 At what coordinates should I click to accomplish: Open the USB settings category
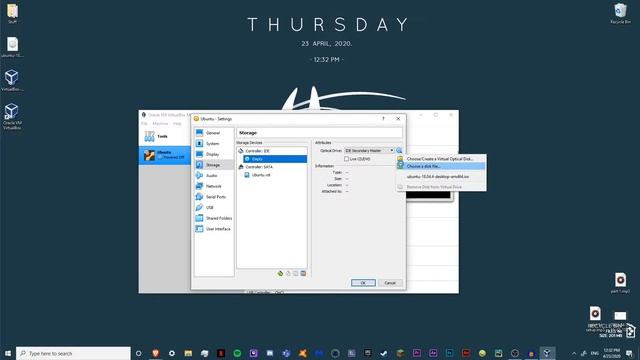(x=213, y=207)
